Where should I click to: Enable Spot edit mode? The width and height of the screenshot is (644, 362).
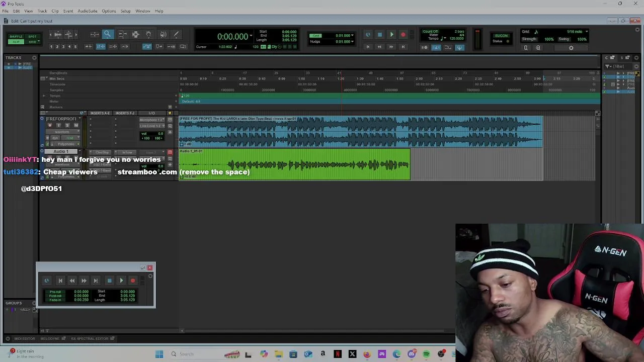coord(32,36)
